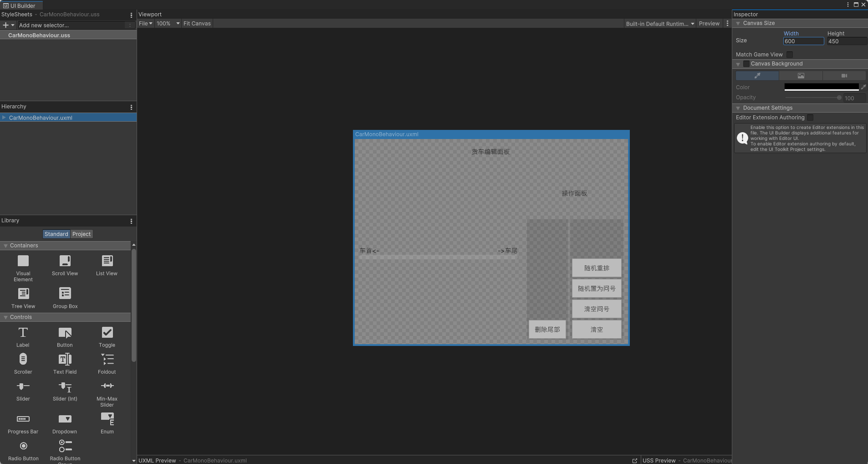Pick the Slider control icon

(23, 386)
